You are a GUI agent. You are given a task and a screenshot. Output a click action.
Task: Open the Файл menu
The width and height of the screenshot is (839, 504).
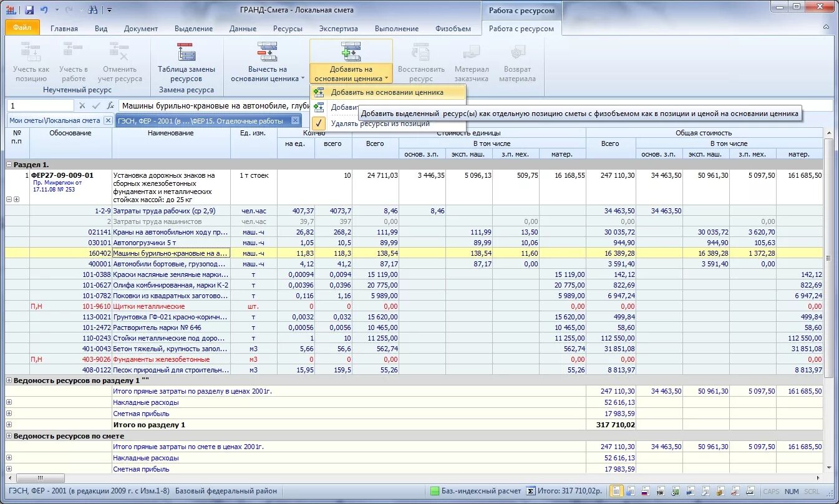[22, 28]
